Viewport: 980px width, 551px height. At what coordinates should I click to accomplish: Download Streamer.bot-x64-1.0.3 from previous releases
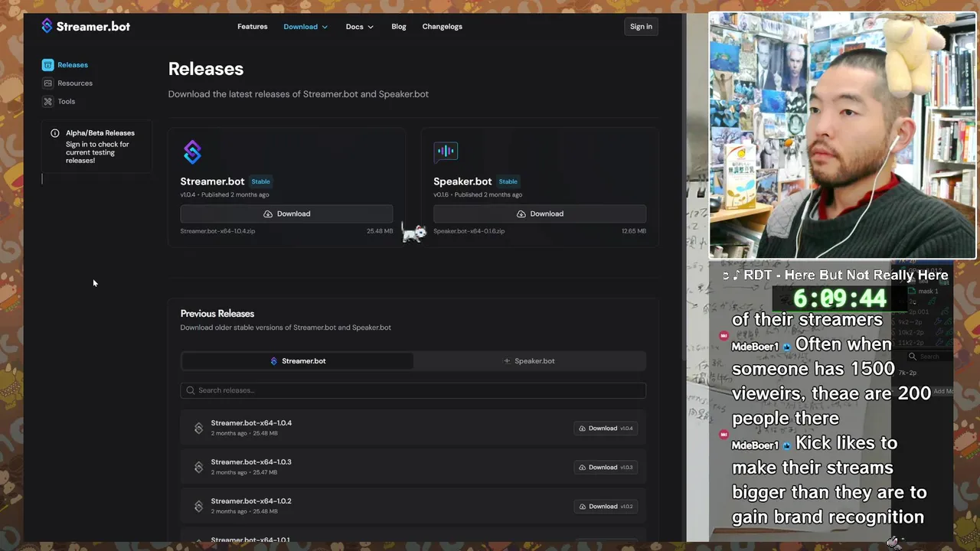(x=606, y=467)
